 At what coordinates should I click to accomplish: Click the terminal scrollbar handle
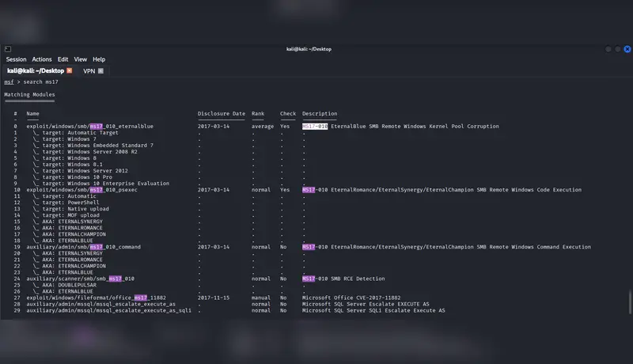630,301
